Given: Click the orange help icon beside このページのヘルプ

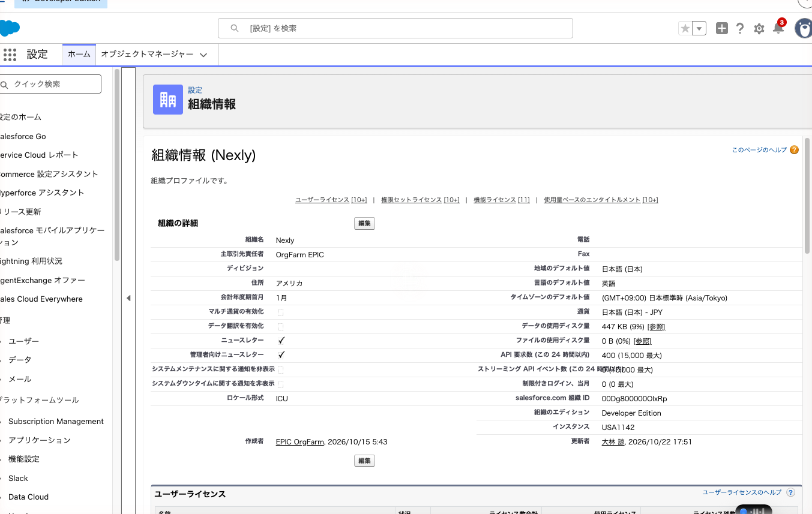Looking at the screenshot, I should [794, 150].
